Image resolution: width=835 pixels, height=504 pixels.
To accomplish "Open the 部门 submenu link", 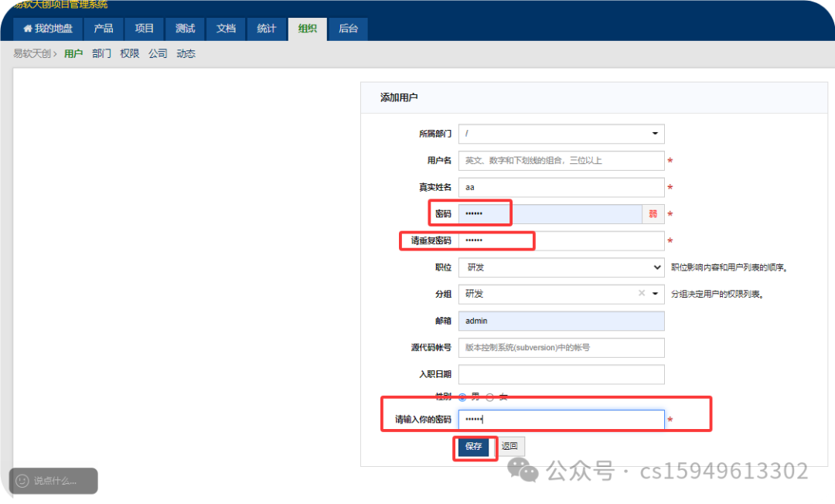I will (x=102, y=54).
